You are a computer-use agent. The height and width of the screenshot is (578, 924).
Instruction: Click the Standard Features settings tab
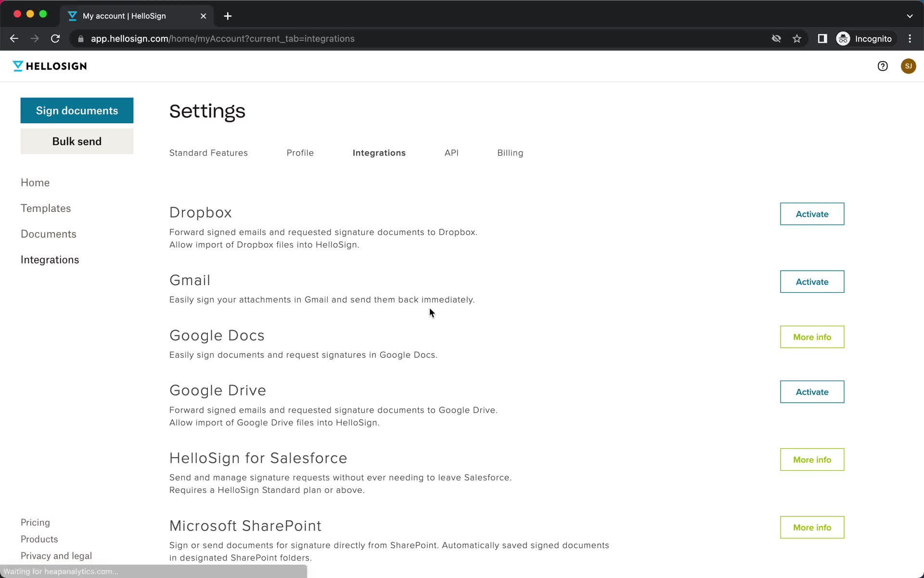(x=208, y=153)
